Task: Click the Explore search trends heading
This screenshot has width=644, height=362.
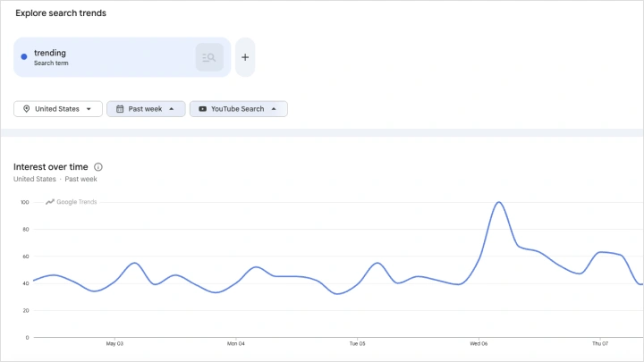Action: [61, 13]
